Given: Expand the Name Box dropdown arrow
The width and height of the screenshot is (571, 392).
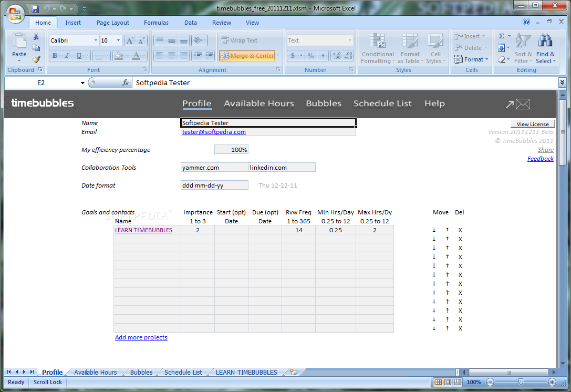Looking at the screenshot, I should (x=82, y=83).
